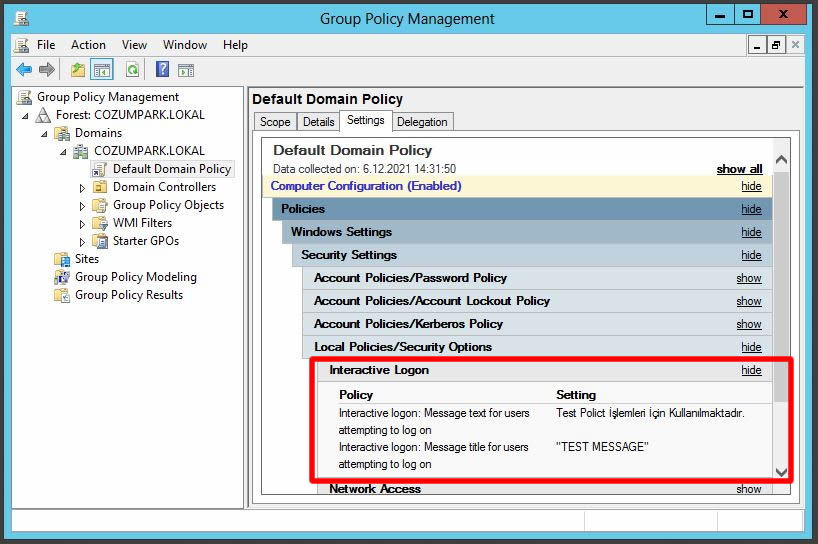Click the Refresh toolbar icon

(x=132, y=69)
